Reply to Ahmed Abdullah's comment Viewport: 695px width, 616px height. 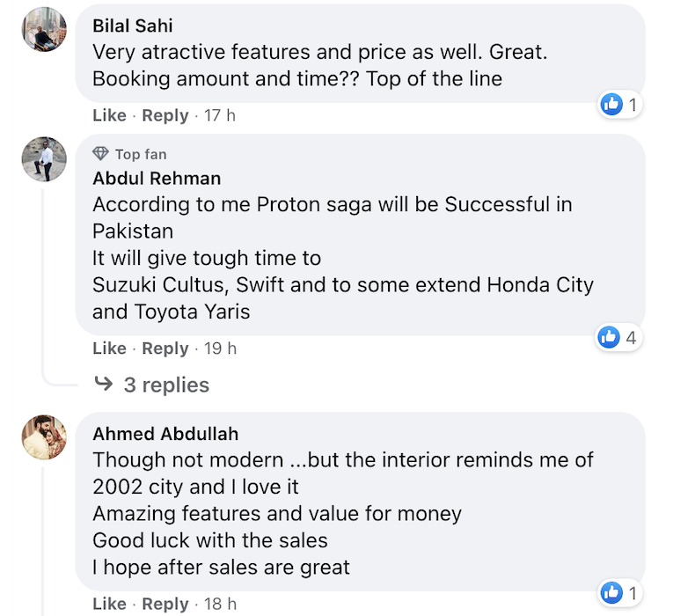(x=165, y=604)
